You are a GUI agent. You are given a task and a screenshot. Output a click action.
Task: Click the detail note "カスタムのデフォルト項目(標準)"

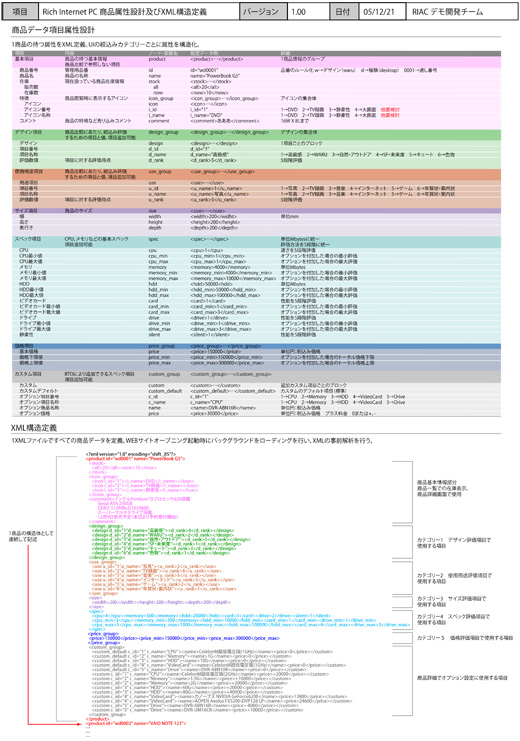click(314, 391)
